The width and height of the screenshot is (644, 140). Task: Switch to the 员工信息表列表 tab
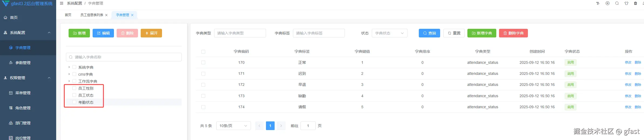(92, 15)
